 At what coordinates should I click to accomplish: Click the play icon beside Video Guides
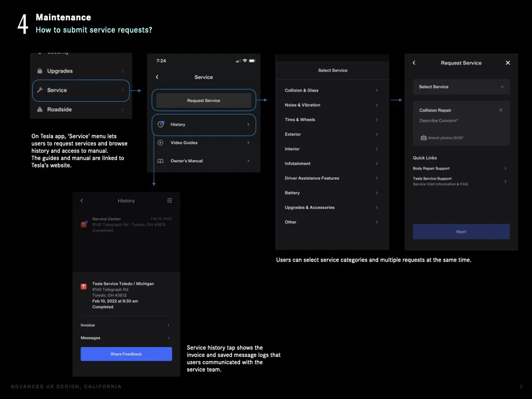click(x=161, y=142)
